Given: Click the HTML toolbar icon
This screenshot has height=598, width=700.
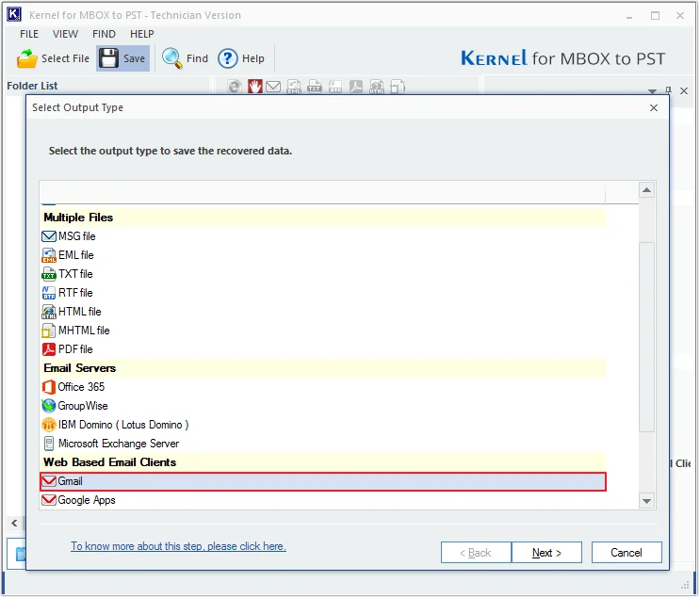Looking at the screenshot, I should coord(376,87).
